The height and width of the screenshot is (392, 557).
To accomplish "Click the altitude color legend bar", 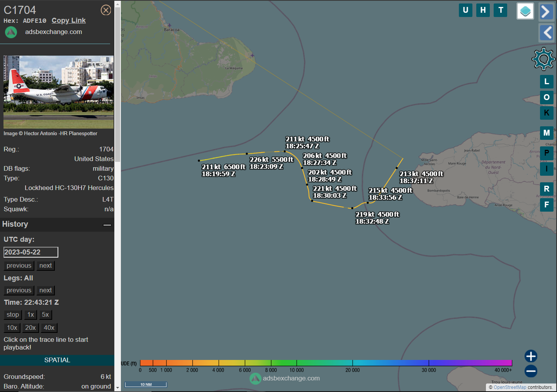I will click(x=326, y=363).
